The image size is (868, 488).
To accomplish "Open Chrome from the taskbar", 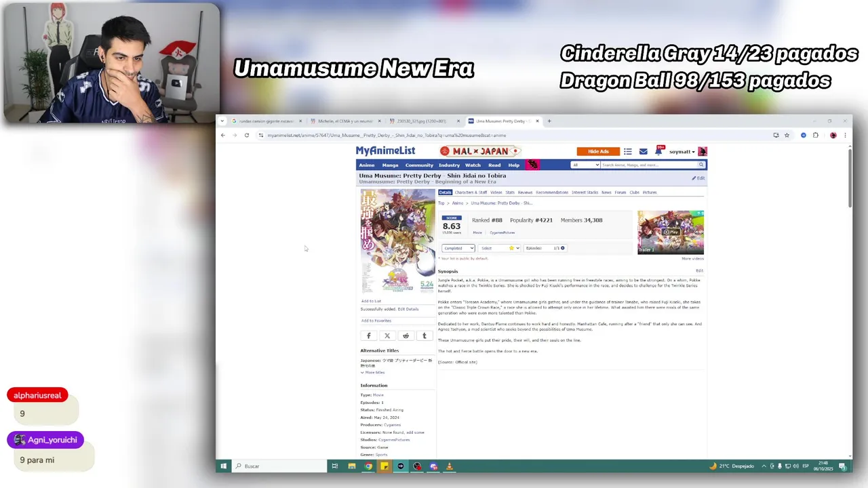I will [368, 466].
